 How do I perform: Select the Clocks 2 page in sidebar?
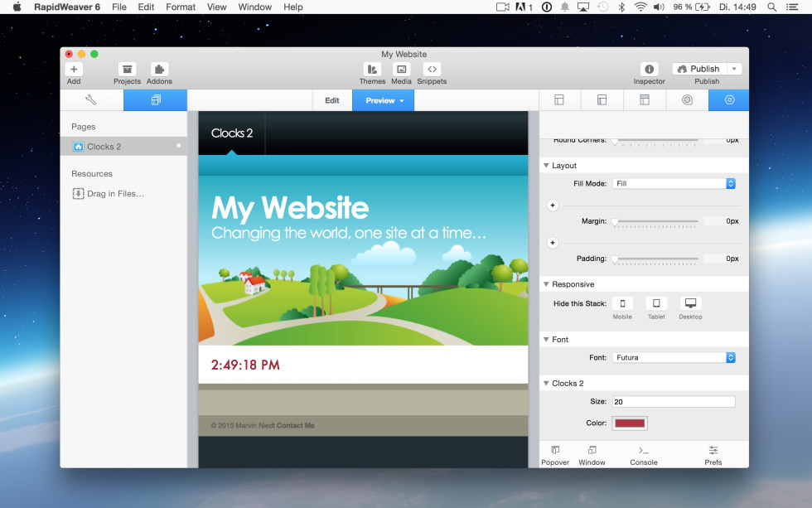tap(123, 147)
